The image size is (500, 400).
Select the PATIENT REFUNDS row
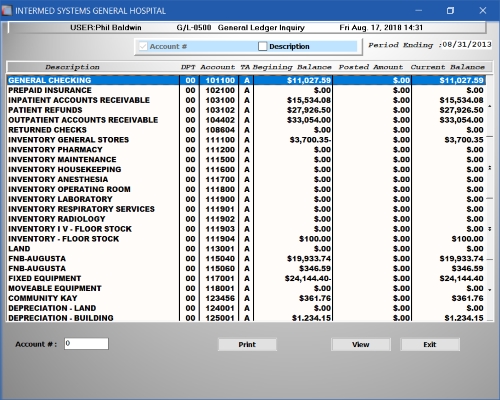tap(246, 110)
